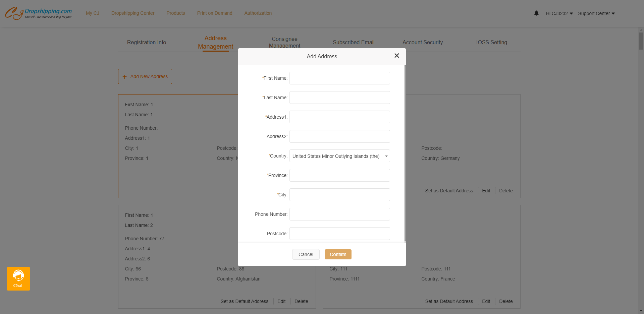Switch to the Account Security tab
The image size is (644, 314).
422,42
